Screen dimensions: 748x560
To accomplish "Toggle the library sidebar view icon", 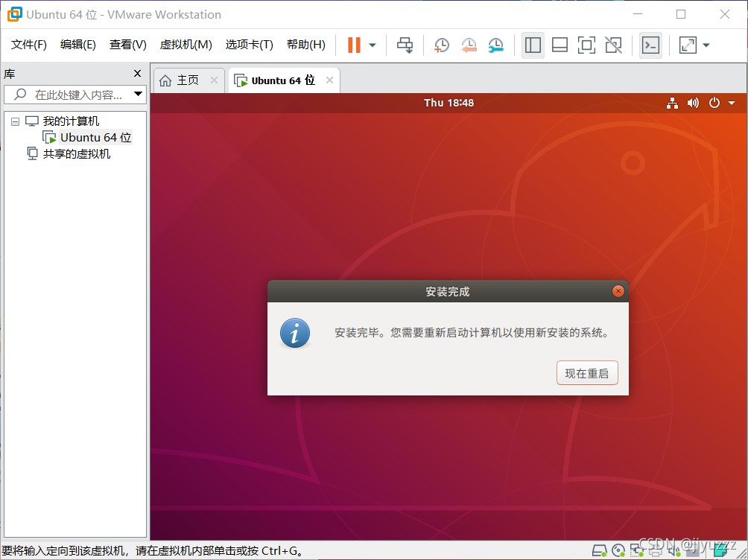I will click(533, 45).
